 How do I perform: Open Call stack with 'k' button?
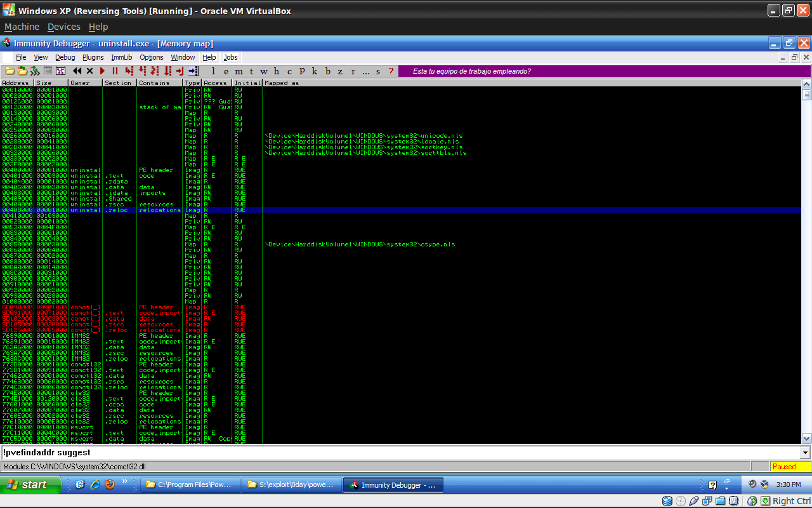pos(315,71)
